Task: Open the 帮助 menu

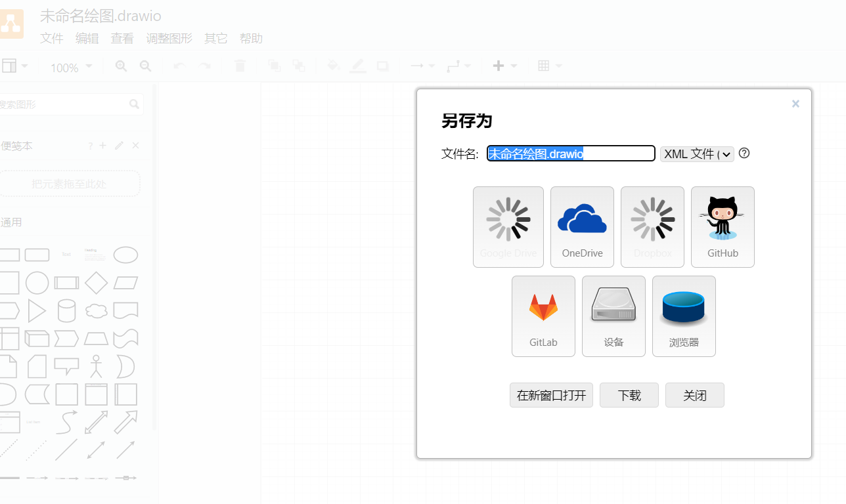Action: click(x=251, y=38)
